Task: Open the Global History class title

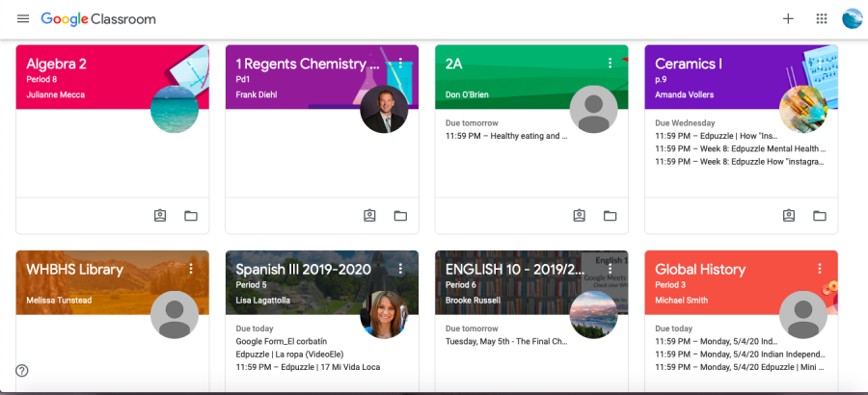Action: tap(700, 270)
